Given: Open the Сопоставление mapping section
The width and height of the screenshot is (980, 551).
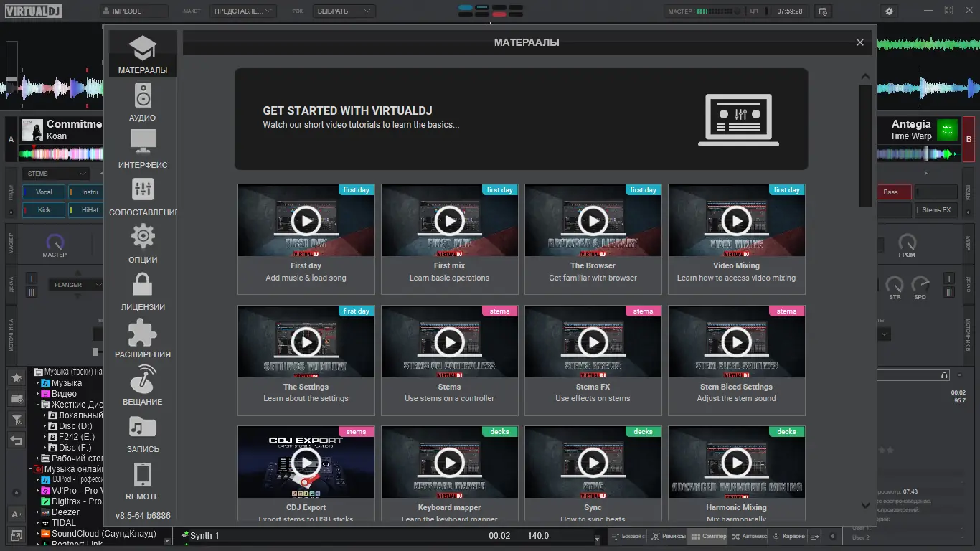Looking at the screenshot, I should [143, 197].
